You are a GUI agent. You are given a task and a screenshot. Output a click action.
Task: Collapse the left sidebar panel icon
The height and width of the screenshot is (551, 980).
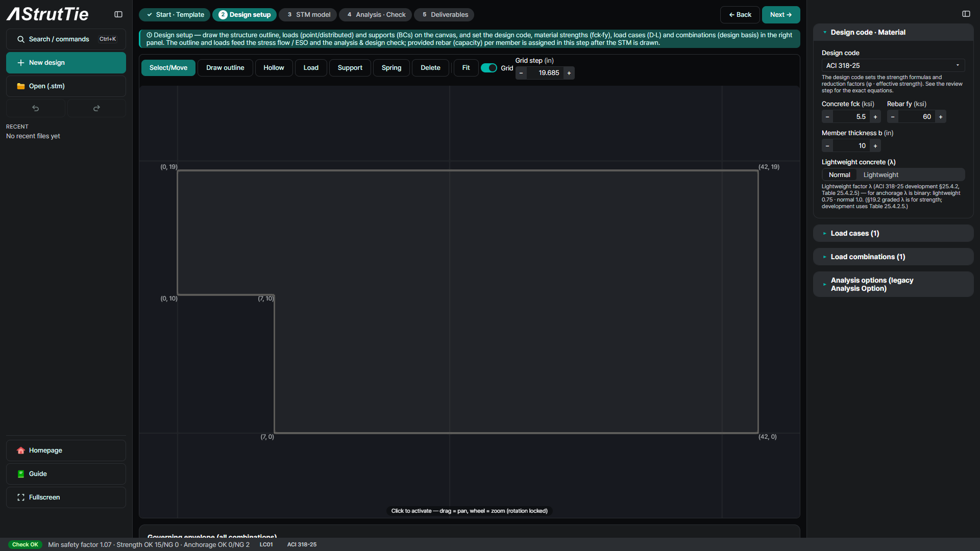[118, 14]
